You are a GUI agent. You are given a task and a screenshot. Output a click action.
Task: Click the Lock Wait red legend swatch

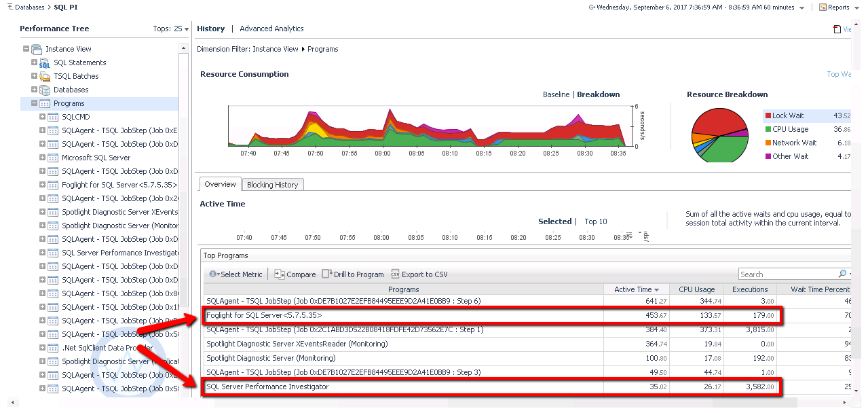(768, 115)
